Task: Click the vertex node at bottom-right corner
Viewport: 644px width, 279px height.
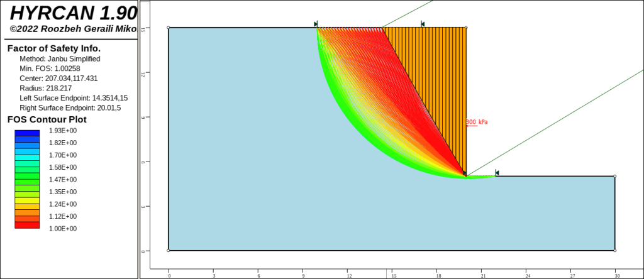Action: coord(614,250)
